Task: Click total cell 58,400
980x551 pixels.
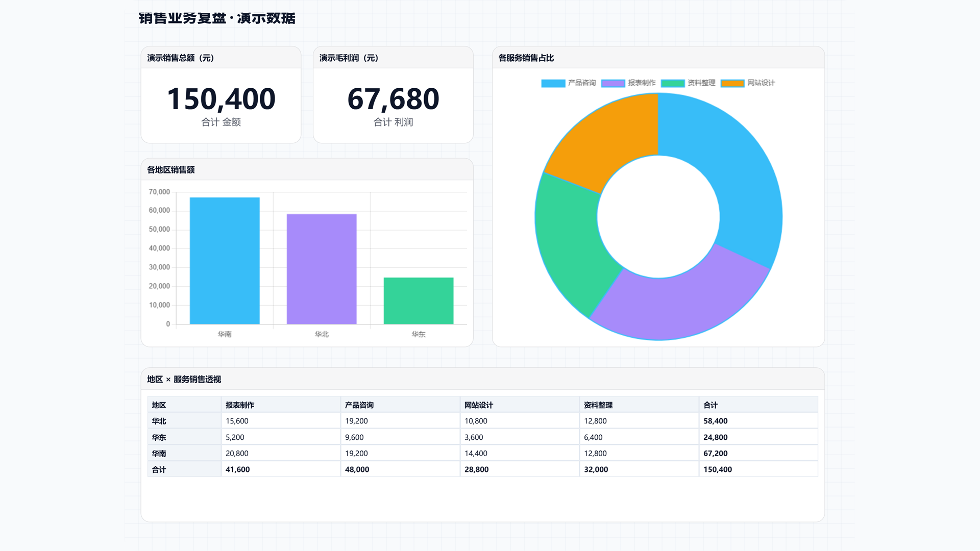Action: coord(758,421)
